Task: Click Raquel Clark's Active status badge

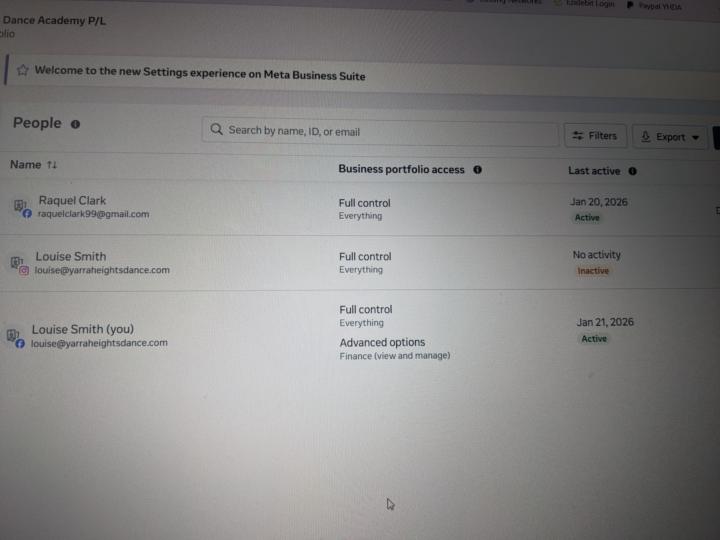Action: point(587,217)
